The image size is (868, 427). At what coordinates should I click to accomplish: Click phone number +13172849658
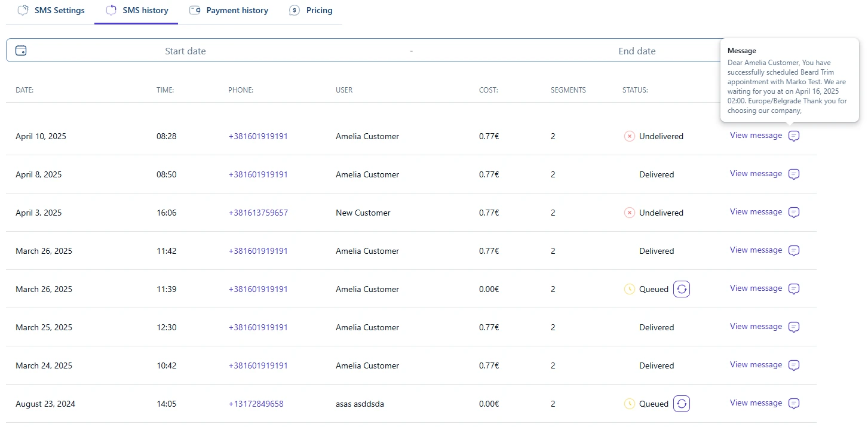(256, 404)
